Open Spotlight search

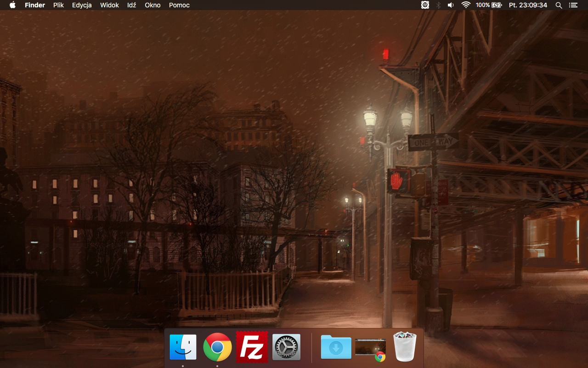click(559, 5)
